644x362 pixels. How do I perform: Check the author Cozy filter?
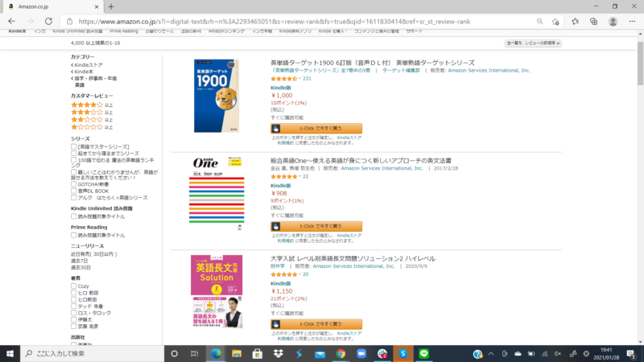pyautogui.click(x=73, y=286)
